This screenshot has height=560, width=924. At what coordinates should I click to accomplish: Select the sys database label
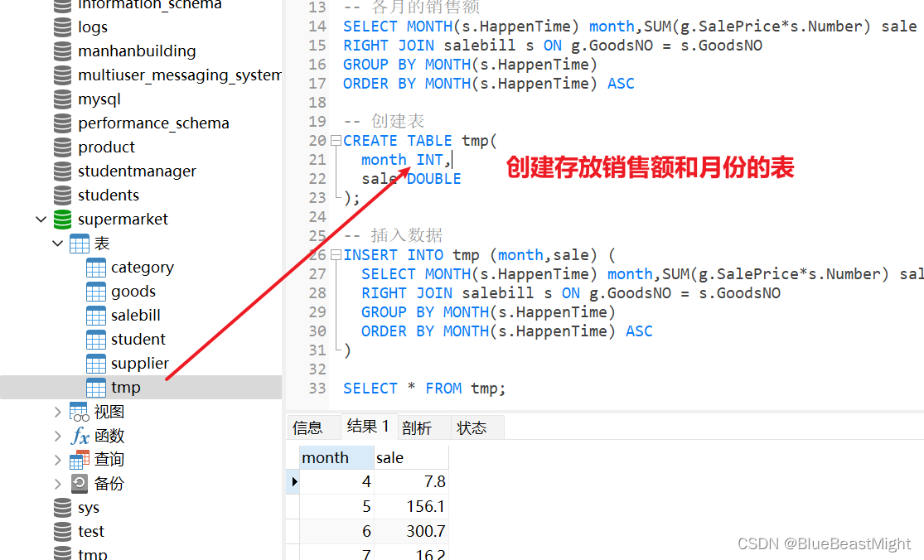pyautogui.click(x=89, y=508)
